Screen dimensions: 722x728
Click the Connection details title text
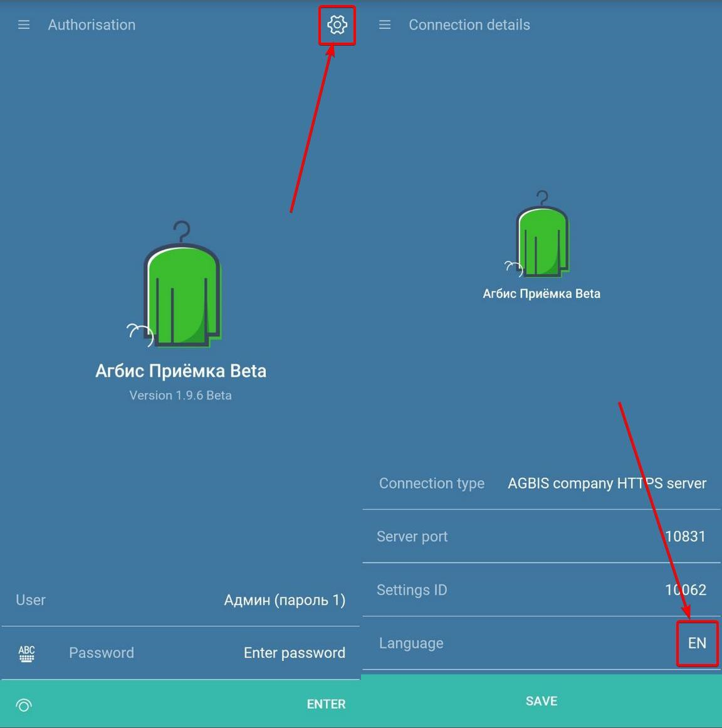[469, 24]
